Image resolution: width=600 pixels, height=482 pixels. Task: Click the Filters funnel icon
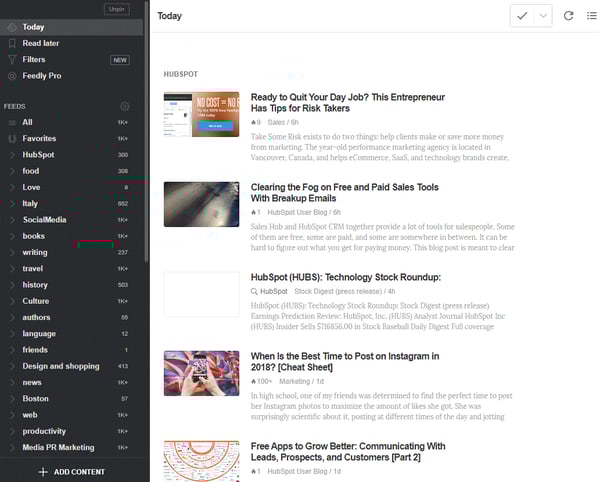pyautogui.click(x=11, y=59)
